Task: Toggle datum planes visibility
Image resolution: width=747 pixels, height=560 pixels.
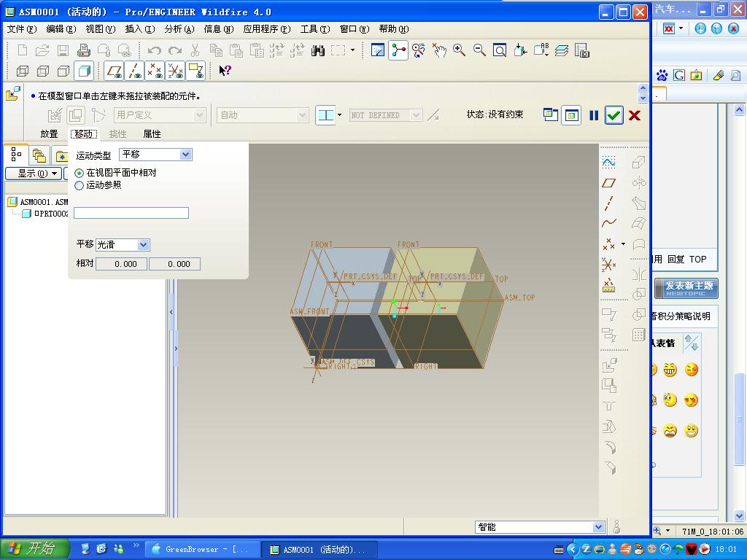Action: click(115, 71)
